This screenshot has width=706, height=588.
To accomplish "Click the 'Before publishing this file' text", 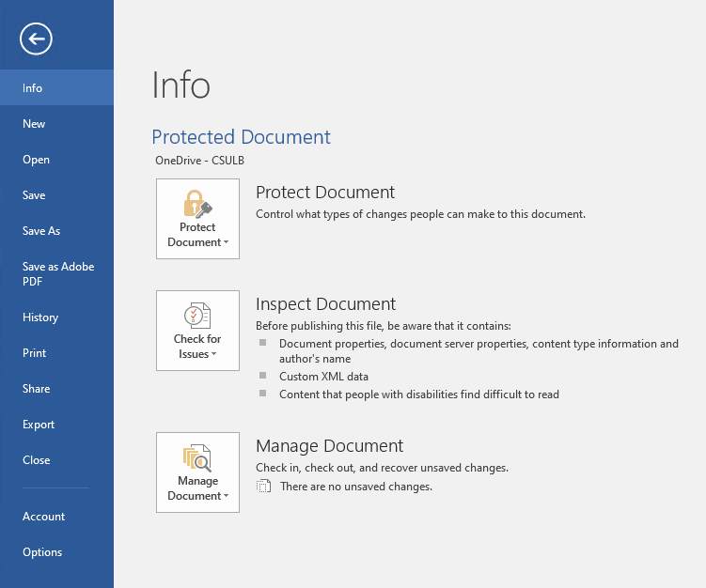I will [x=384, y=326].
